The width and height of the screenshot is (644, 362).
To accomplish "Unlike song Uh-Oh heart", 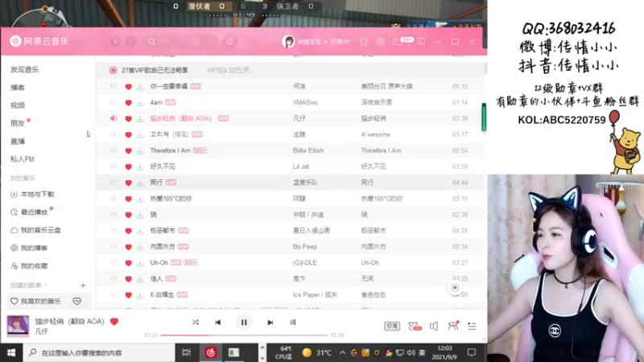I will click(x=128, y=263).
